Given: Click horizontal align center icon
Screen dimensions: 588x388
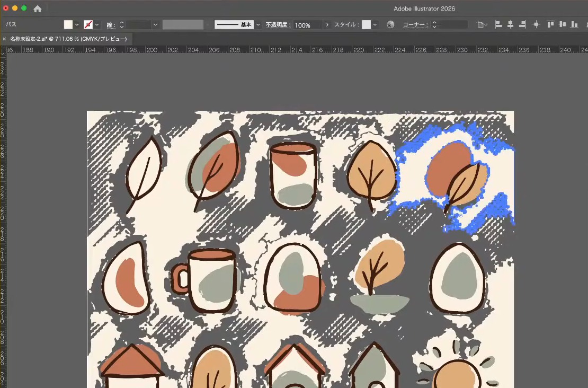Looking at the screenshot, I should [x=510, y=25].
